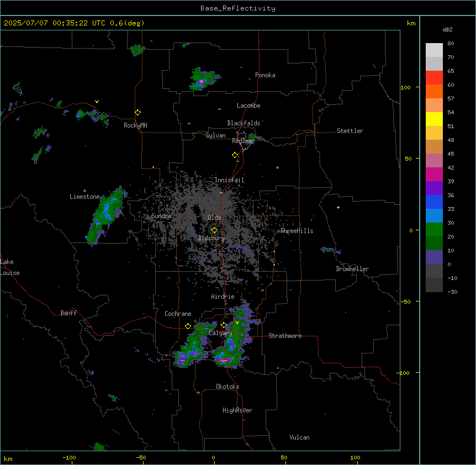Click the Lacombe city label
The width and height of the screenshot is (476, 465).
(248, 105)
